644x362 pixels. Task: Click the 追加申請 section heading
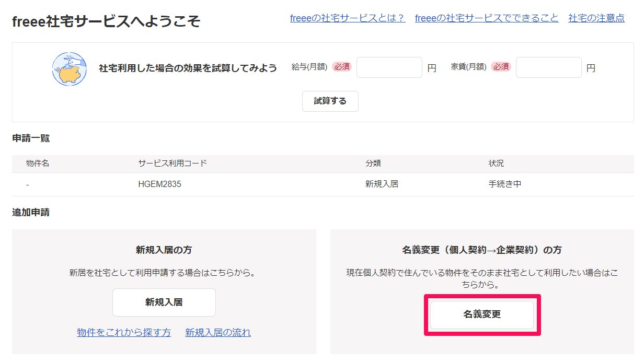[31, 213]
